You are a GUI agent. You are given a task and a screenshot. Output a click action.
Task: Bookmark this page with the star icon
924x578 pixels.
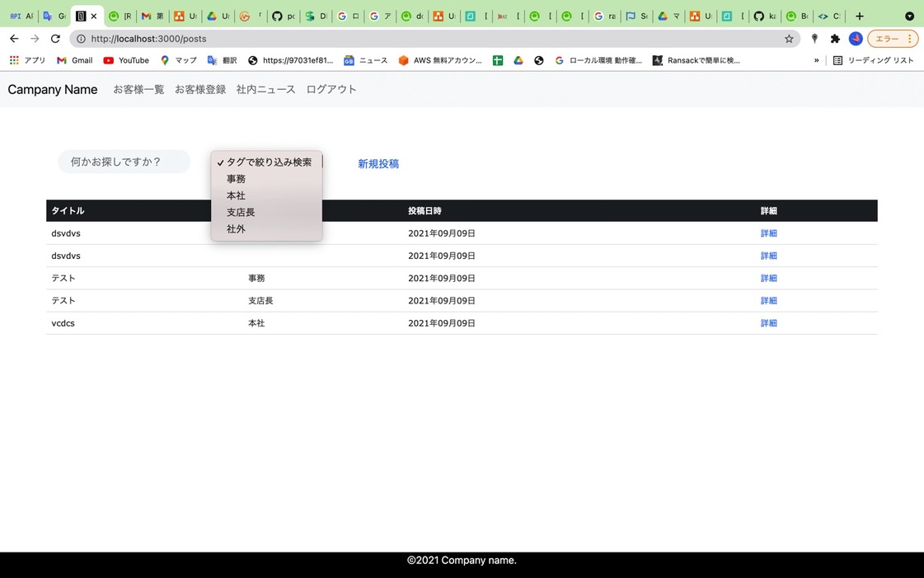[x=789, y=39]
